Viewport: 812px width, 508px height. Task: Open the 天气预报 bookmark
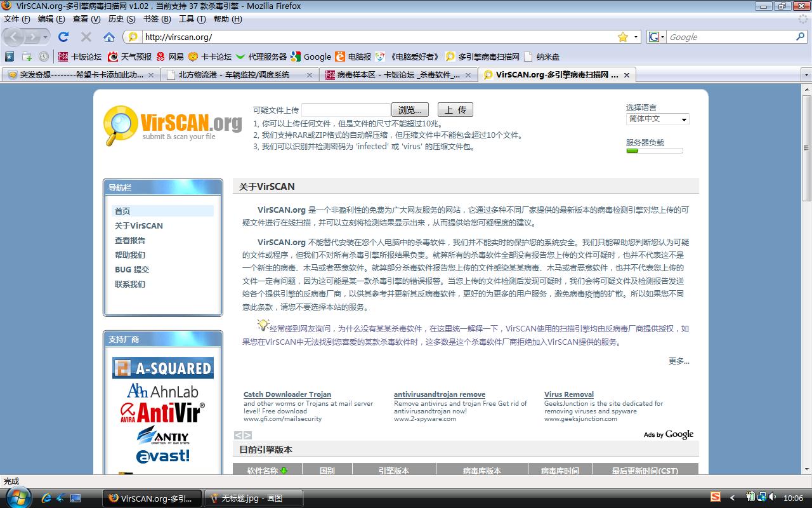pyautogui.click(x=129, y=57)
